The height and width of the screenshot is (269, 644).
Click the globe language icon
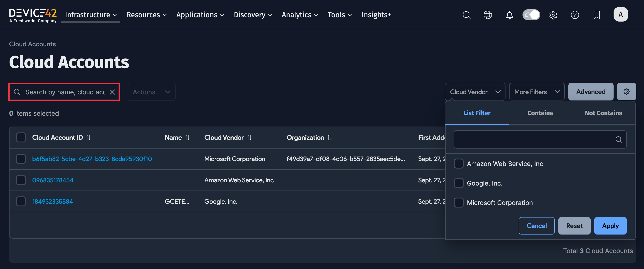488,15
